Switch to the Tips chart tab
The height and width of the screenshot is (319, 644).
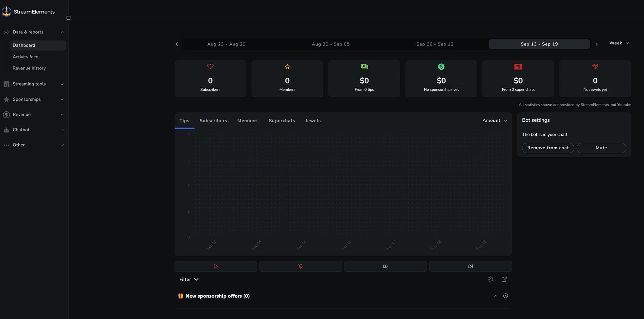184,121
